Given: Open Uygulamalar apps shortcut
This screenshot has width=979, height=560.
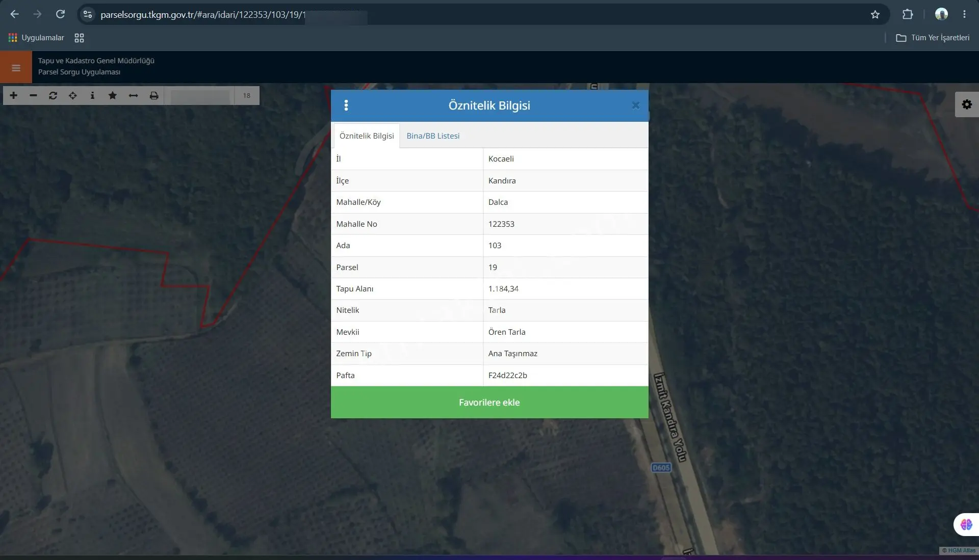Looking at the screenshot, I should coord(36,38).
